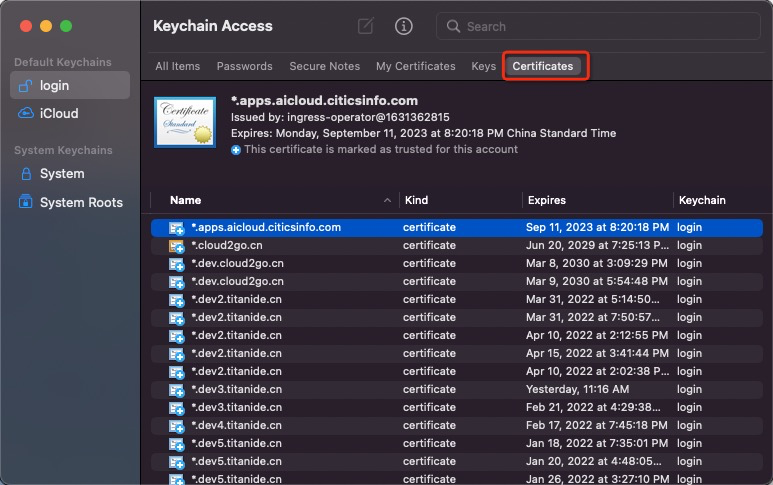Click the System keychain lock icon

[26, 174]
